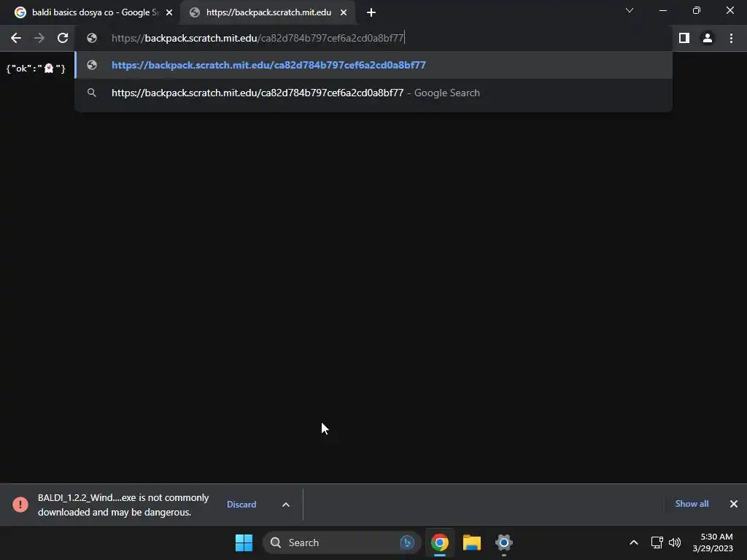Open network status tray icon
Image resolution: width=747 pixels, height=560 pixels.
(x=657, y=542)
